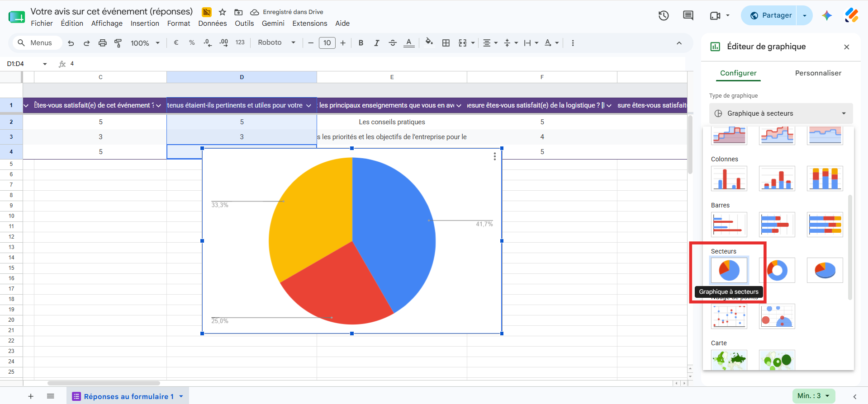Print the spreadsheet with the printer icon
The image size is (868, 404).
tap(103, 43)
